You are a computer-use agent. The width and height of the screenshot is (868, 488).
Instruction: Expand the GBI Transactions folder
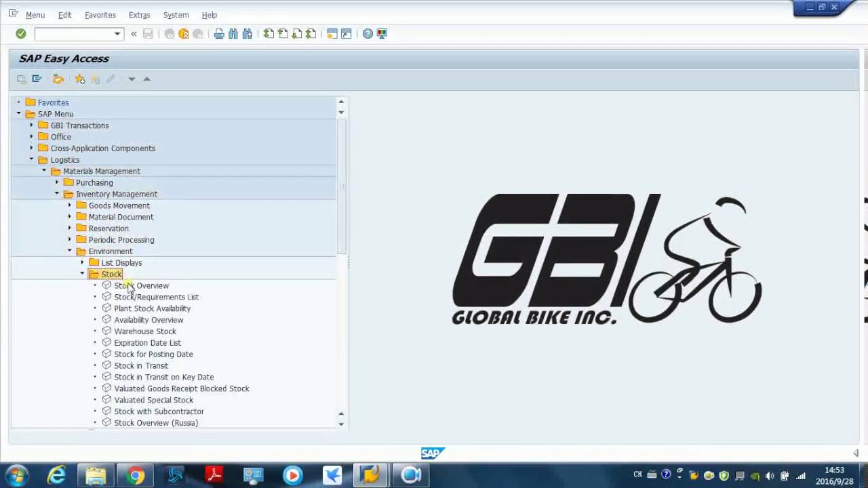[x=31, y=125]
